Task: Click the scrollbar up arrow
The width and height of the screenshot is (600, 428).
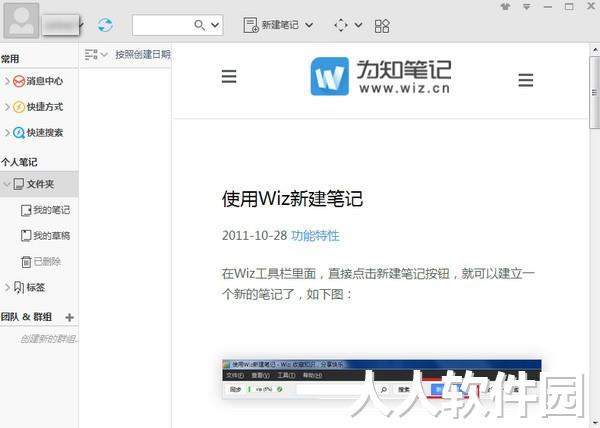Action: pyautogui.click(x=595, y=50)
